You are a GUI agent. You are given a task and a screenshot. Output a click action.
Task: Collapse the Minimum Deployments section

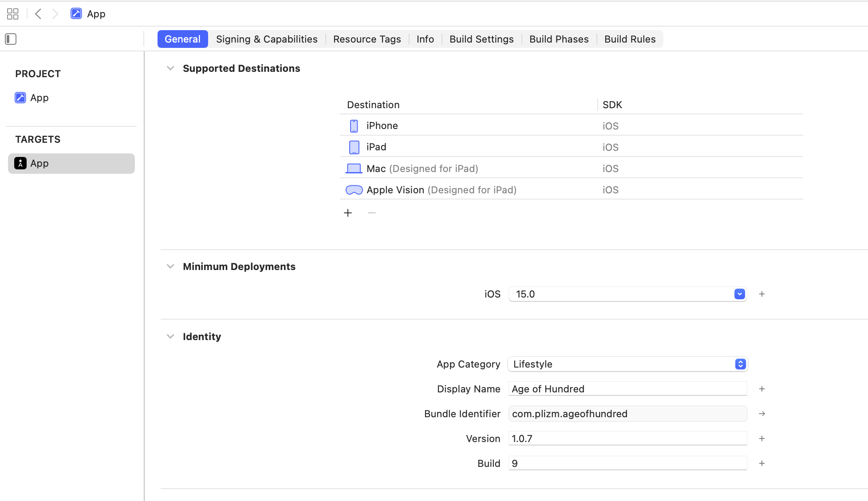point(170,266)
